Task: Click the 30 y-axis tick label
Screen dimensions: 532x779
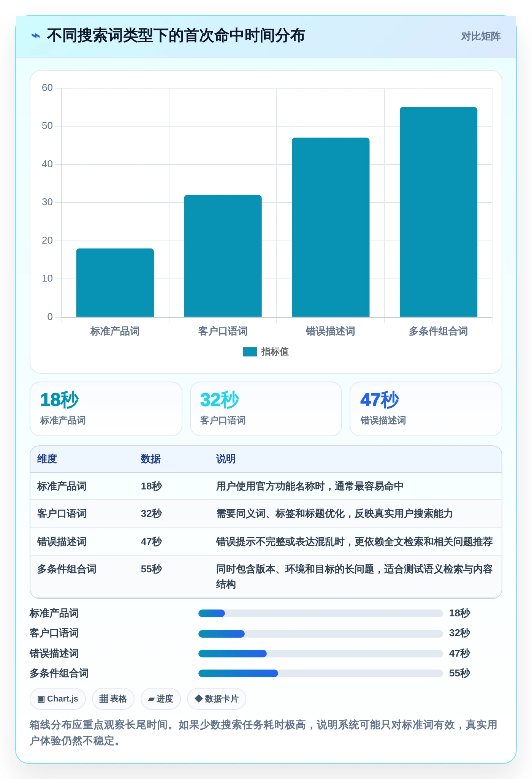Action: [x=47, y=202]
